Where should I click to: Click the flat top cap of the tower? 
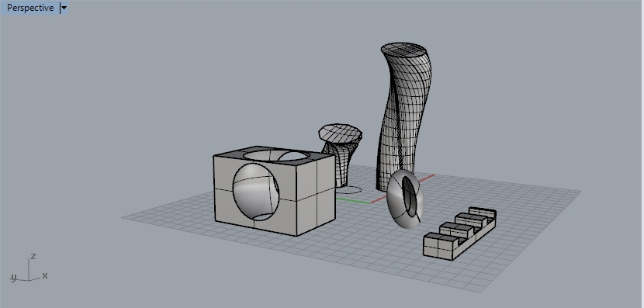(x=404, y=50)
